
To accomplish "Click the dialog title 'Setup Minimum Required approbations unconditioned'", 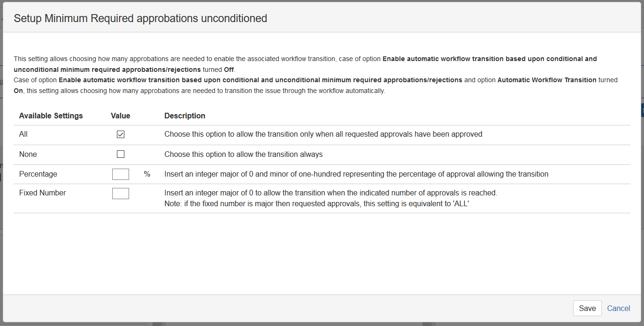I will tap(140, 18).
